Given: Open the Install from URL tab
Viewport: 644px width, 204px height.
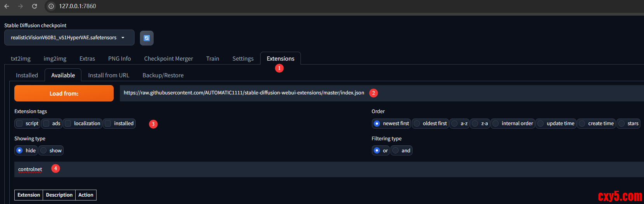Looking at the screenshot, I should [109, 75].
